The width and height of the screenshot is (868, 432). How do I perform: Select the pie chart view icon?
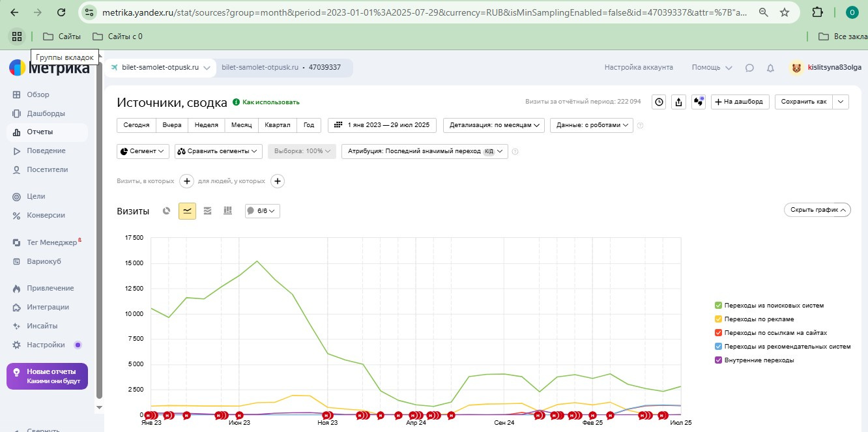(167, 210)
